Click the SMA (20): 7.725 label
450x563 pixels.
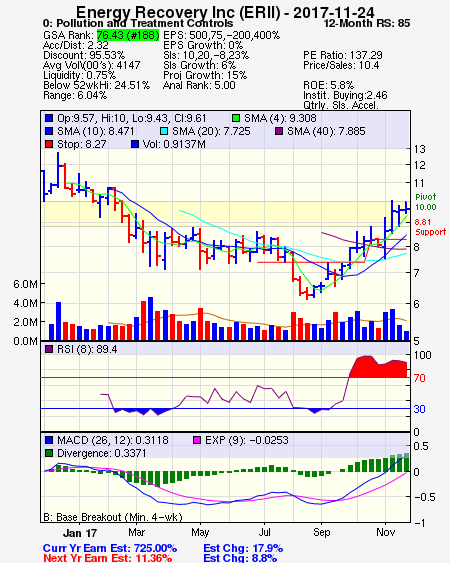click(x=211, y=131)
